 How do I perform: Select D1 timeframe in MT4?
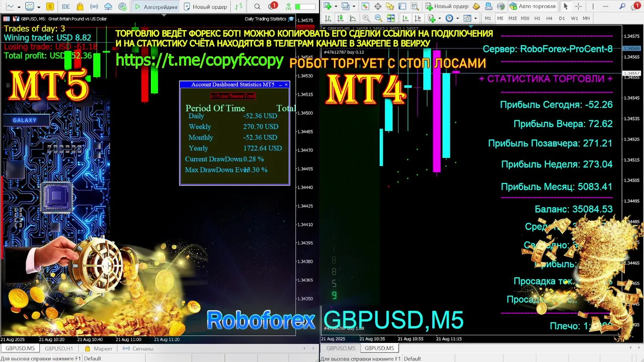point(561,18)
